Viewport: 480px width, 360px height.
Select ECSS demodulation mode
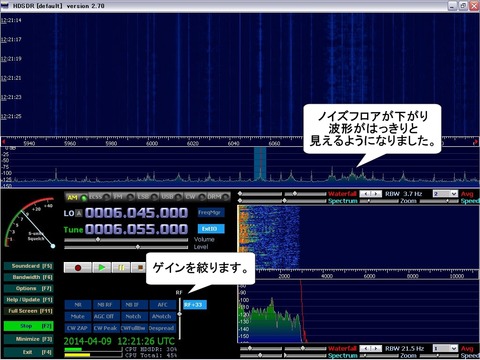point(99,197)
